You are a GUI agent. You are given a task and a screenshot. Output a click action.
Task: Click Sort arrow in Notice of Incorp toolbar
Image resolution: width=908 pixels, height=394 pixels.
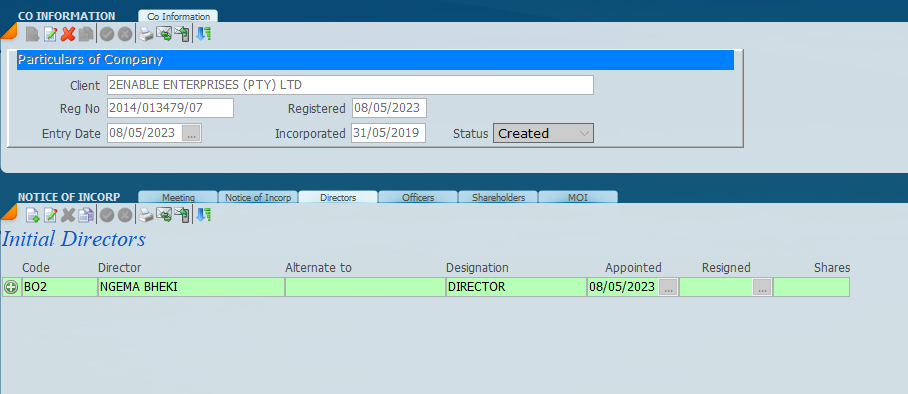[203, 215]
